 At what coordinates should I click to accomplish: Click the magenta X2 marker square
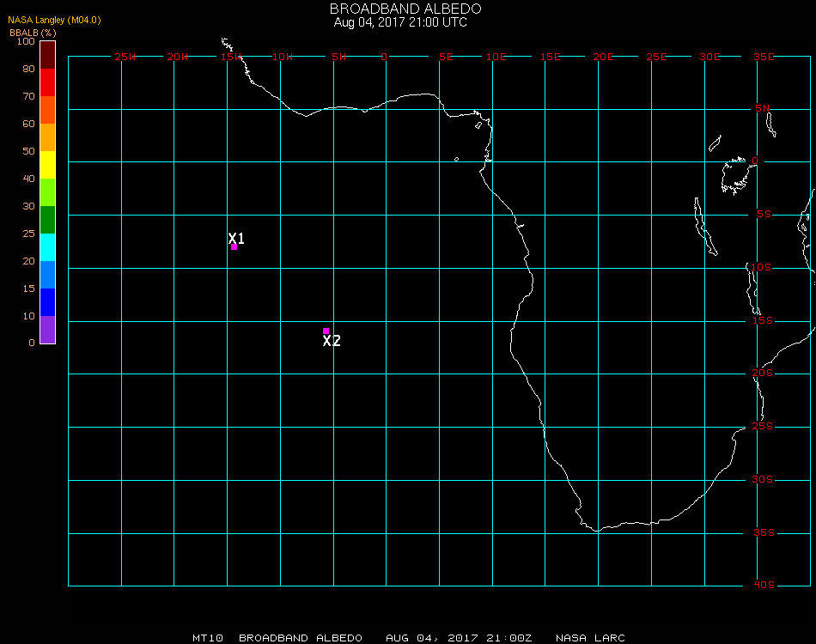(326, 331)
